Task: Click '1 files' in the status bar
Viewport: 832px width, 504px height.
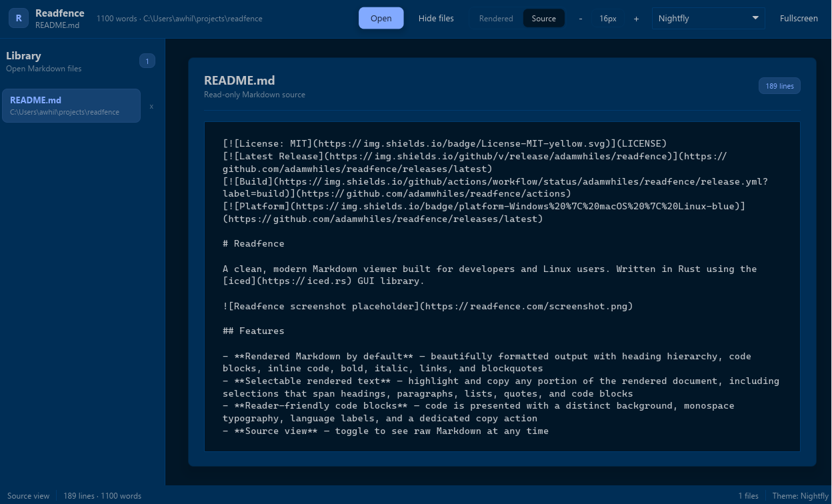Action: point(748,496)
